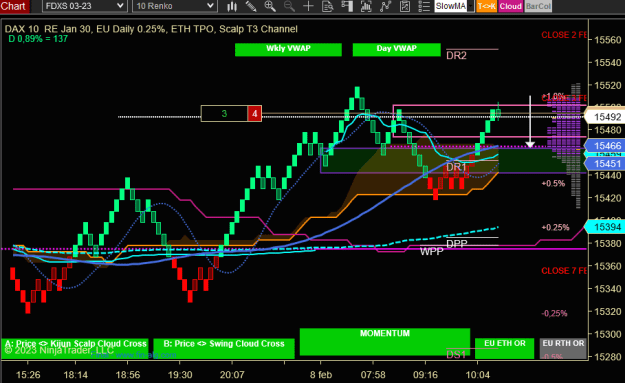
Task: Select the 15466 price marker
Action: click(605, 146)
